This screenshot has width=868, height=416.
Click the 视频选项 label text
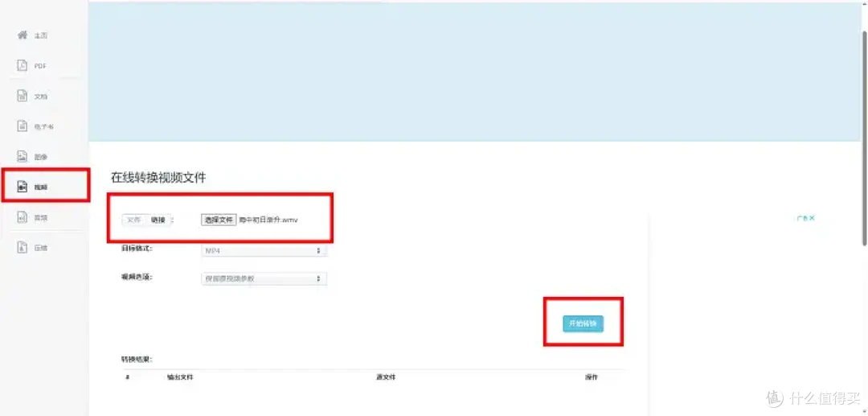(137, 276)
